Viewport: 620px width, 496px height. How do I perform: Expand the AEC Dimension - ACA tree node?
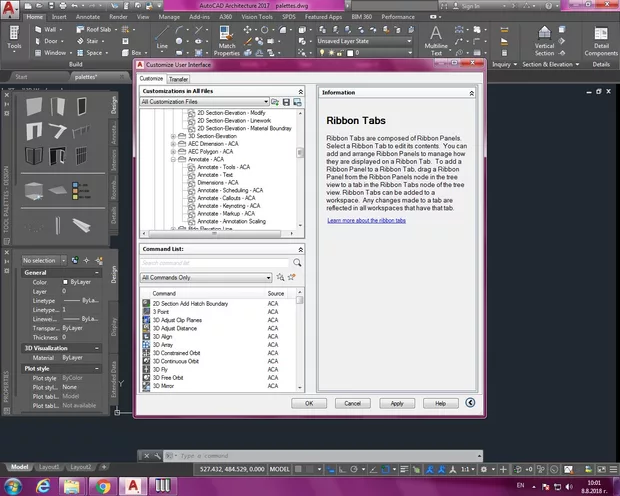(174, 144)
